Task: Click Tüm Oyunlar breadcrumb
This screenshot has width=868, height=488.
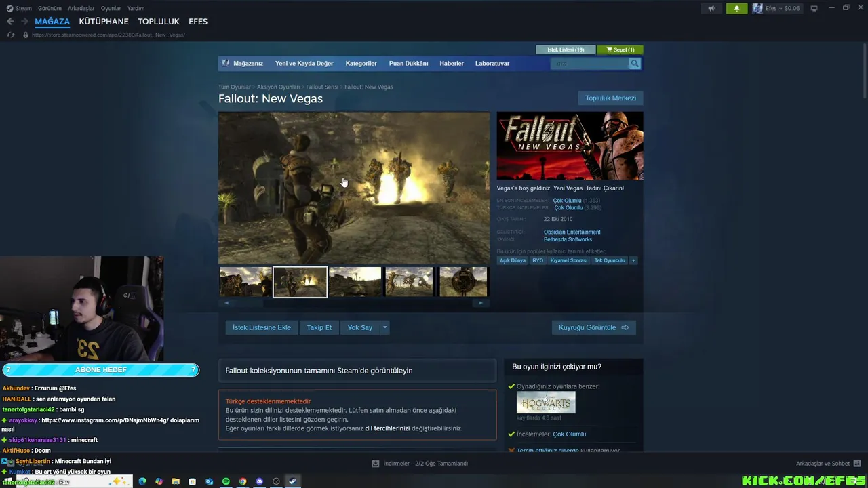Action: tap(235, 87)
